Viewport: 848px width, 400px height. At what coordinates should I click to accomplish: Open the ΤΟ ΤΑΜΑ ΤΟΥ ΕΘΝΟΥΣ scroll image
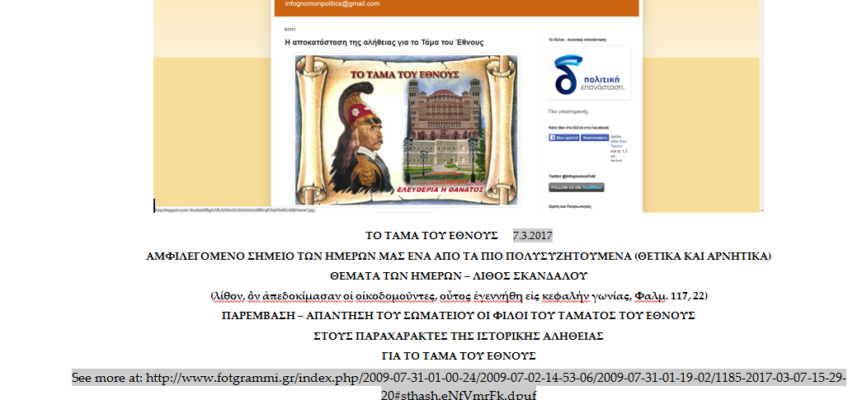click(407, 128)
